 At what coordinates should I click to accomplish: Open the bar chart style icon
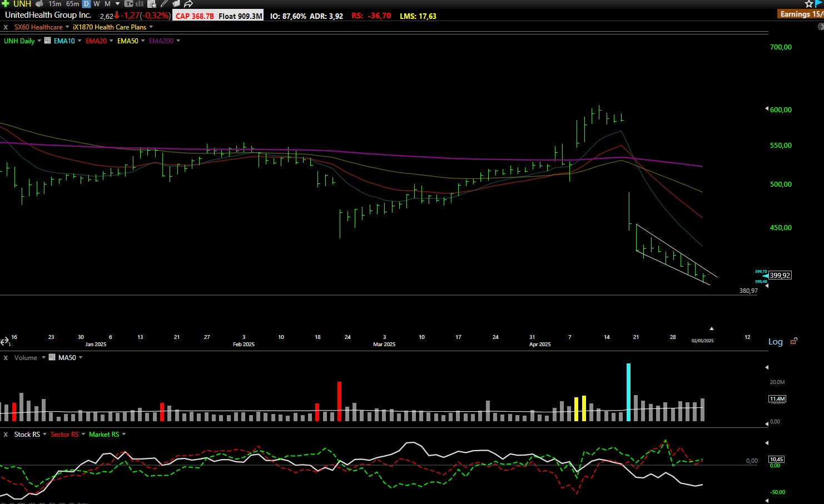pos(140,3)
